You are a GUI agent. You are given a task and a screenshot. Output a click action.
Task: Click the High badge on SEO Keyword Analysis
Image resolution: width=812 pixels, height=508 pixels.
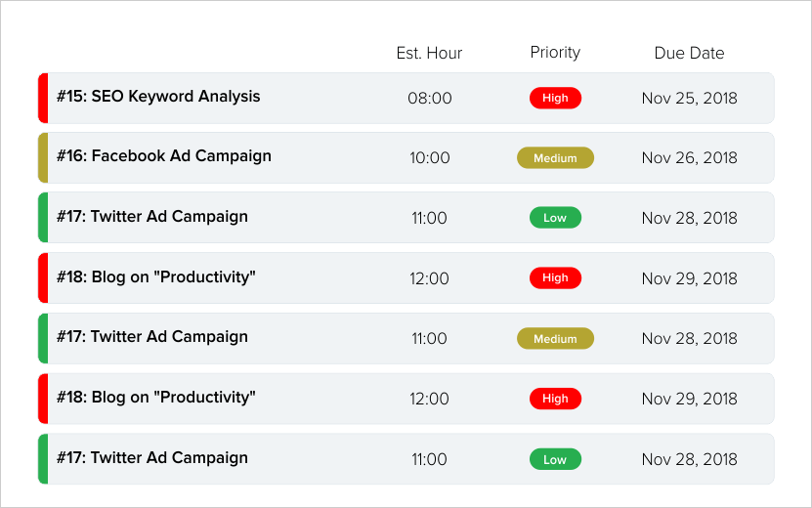pos(555,98)
